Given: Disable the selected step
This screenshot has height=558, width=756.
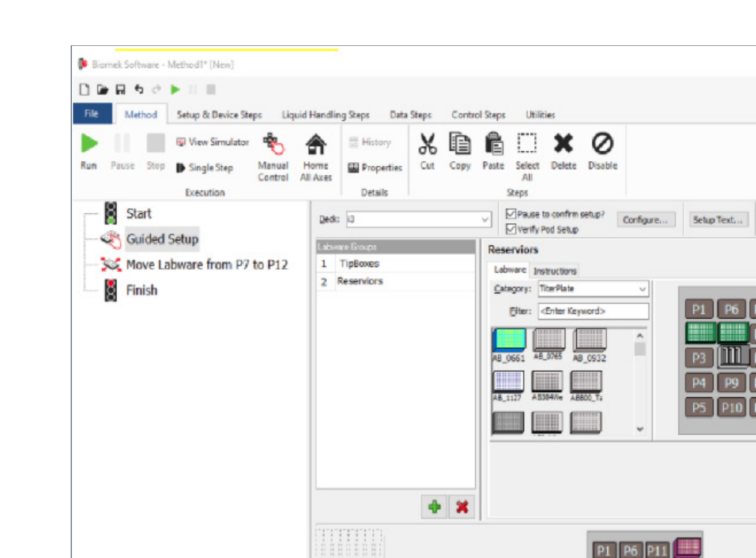Looking at the screenshot, I should click(602, 152).
